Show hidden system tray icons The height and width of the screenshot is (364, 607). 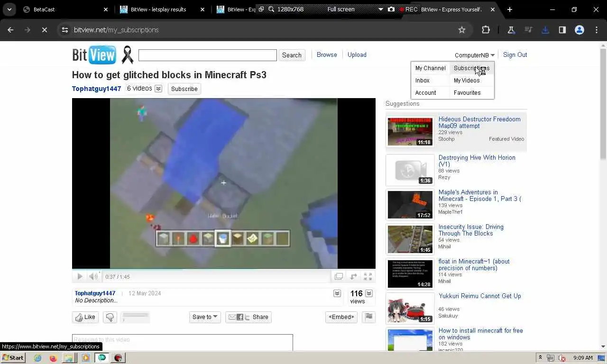[540, 358]
